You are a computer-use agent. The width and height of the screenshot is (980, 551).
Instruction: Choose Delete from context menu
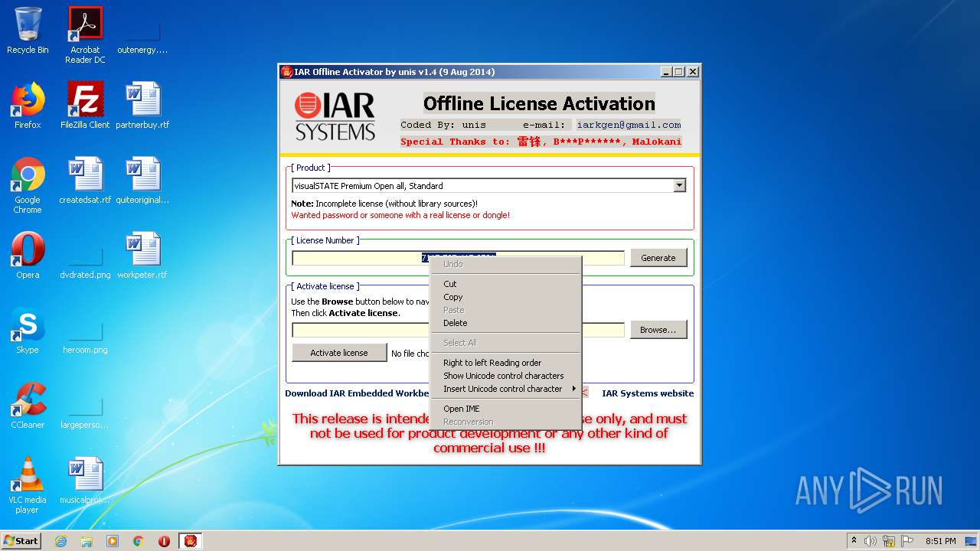coord(505,323)
